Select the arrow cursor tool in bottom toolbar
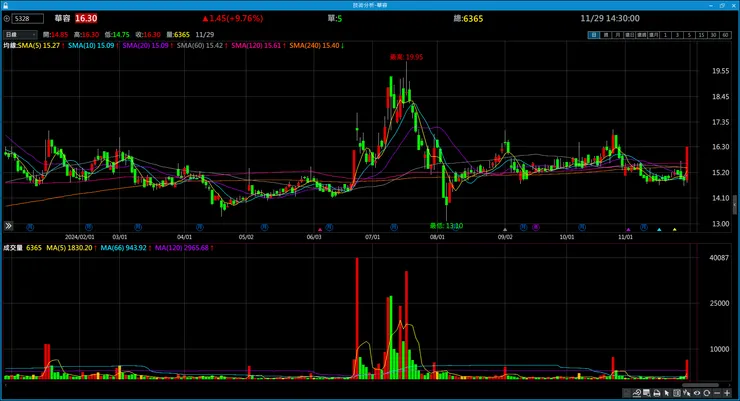The width and height of the screenshot is (740, 401). (x=667, y=393)
